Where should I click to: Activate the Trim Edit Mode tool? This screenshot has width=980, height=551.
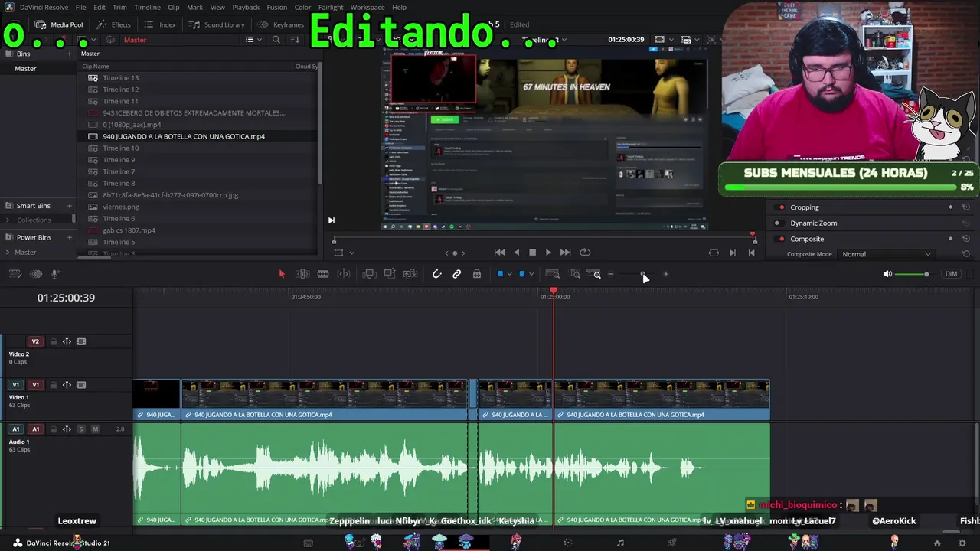point(302,274)
